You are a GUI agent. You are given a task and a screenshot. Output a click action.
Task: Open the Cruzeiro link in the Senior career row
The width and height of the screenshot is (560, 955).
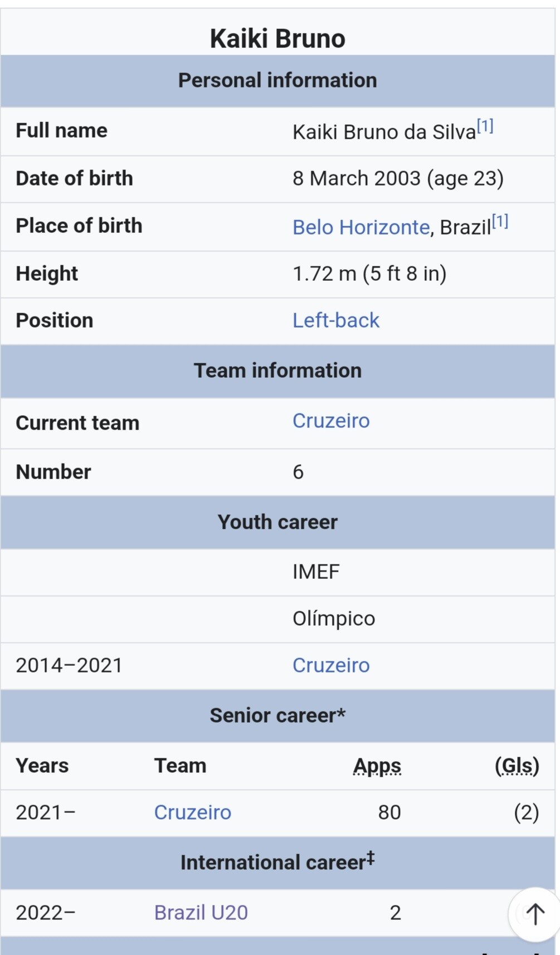[192, 812]
